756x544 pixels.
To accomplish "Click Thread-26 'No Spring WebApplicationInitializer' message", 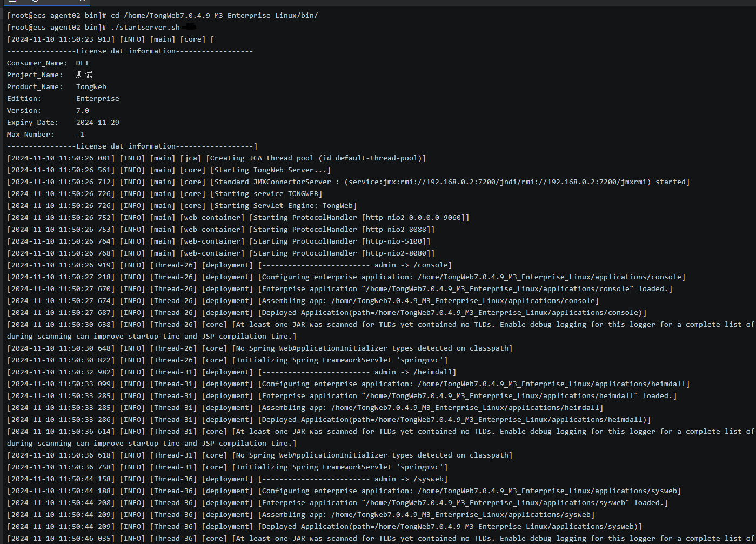I will [372, 348].
